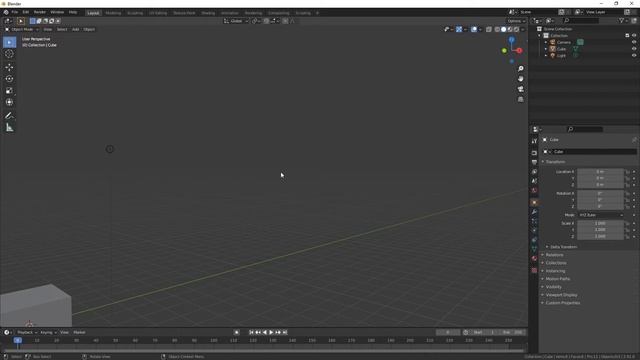Expand the Custom Properties panel
This screenshot has height=360, width=640.
pyautogui.click(x=562, y=303)
